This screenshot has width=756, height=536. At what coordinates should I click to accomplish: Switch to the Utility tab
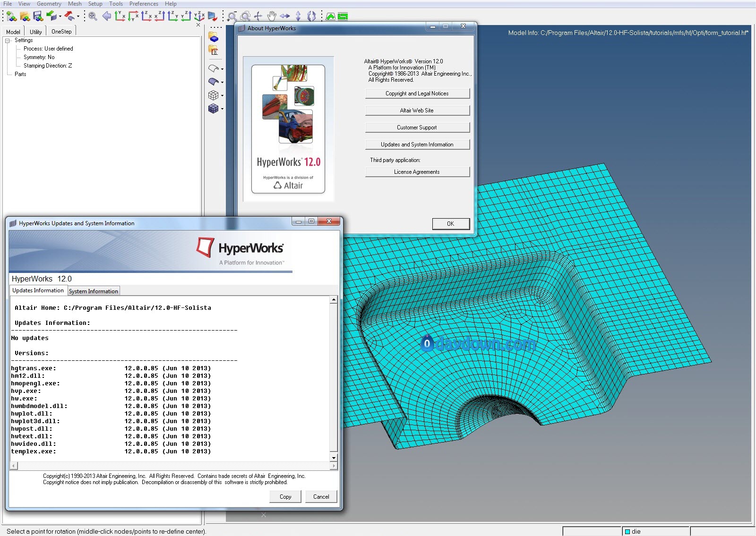click(x=36, y=32)
